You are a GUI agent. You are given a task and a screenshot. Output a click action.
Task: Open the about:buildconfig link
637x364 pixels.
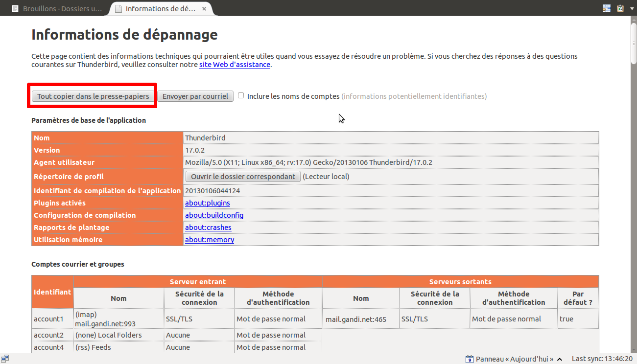tap(214, 215)
